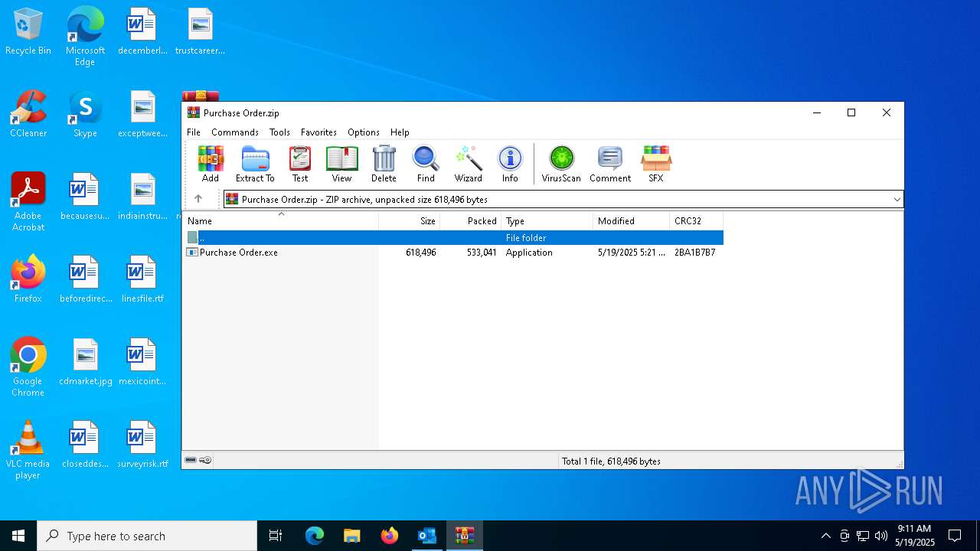Show hidden system tray icons chevron
Viewport: 980px width, 551px height.
(825, 536)
